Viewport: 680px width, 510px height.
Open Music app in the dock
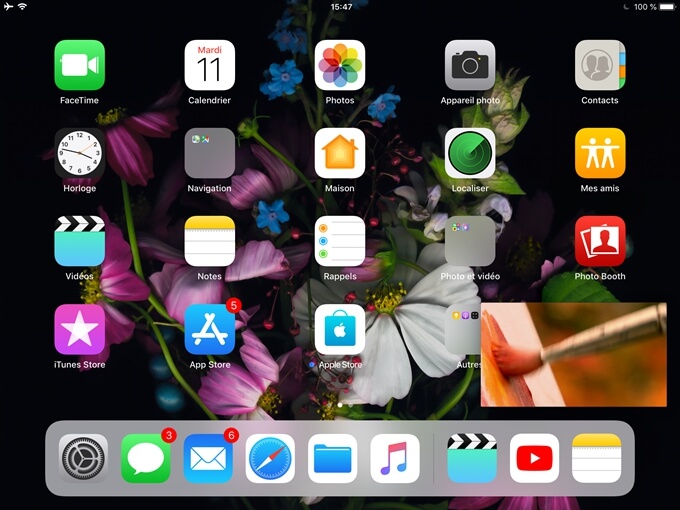395,458
